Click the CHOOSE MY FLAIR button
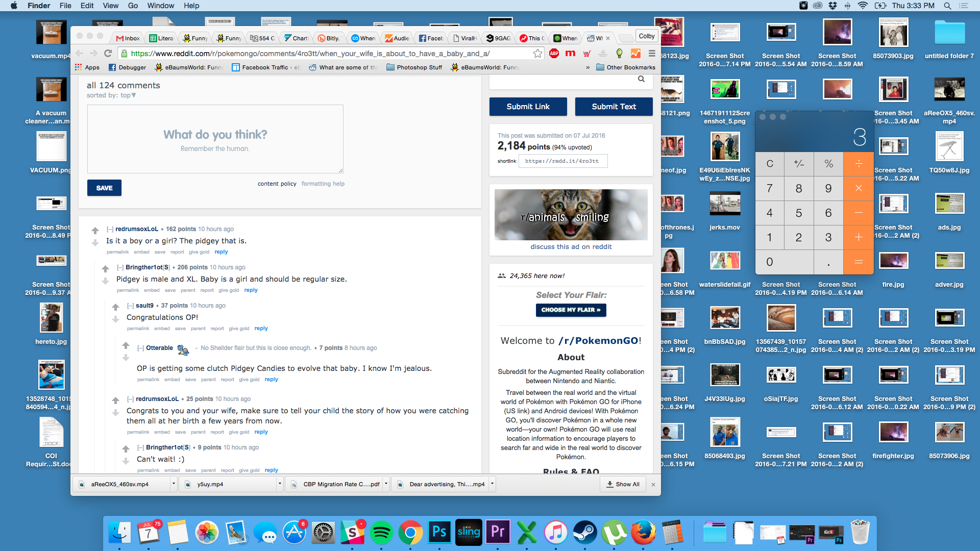Viewport: 980px width, 551px height. [x=571, y=310]
